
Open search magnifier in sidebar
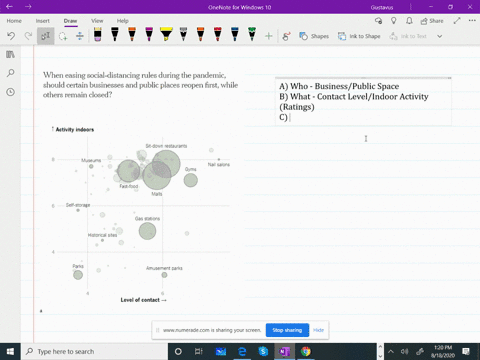click(10, 73)
